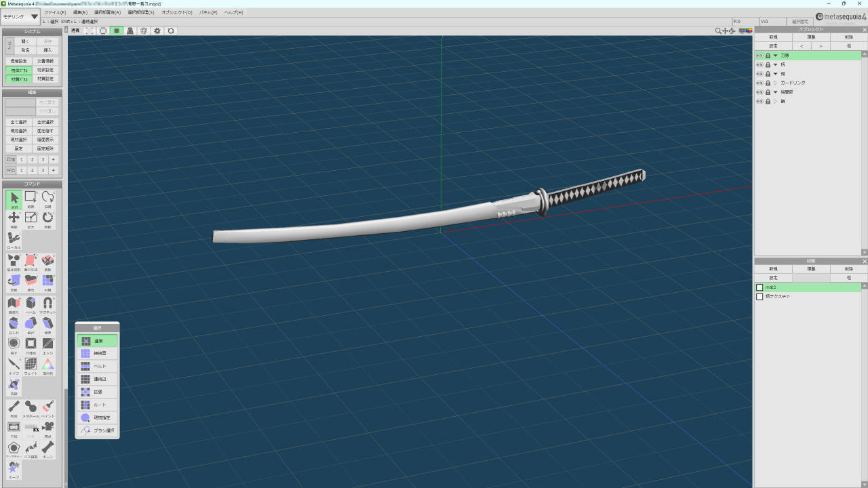Image resolution: width=868 pixels, height=488 pixels.
Task: Click the refresh view icon in viewport toolbar
Action: (171, 30)
